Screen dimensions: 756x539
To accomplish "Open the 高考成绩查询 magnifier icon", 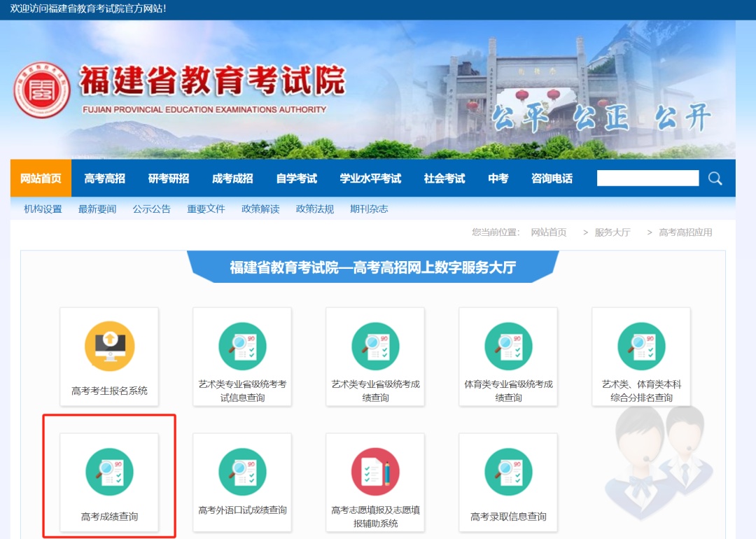I will click(108, 471).
